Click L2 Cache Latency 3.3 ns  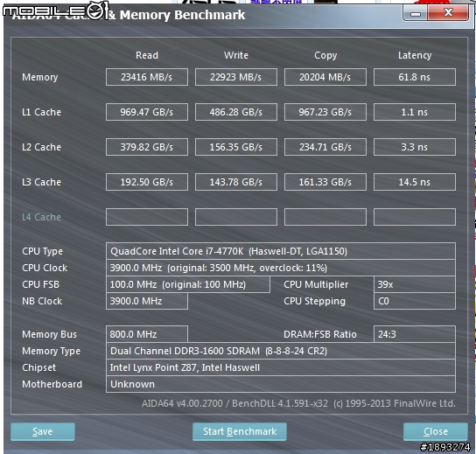tap(415, 147)
